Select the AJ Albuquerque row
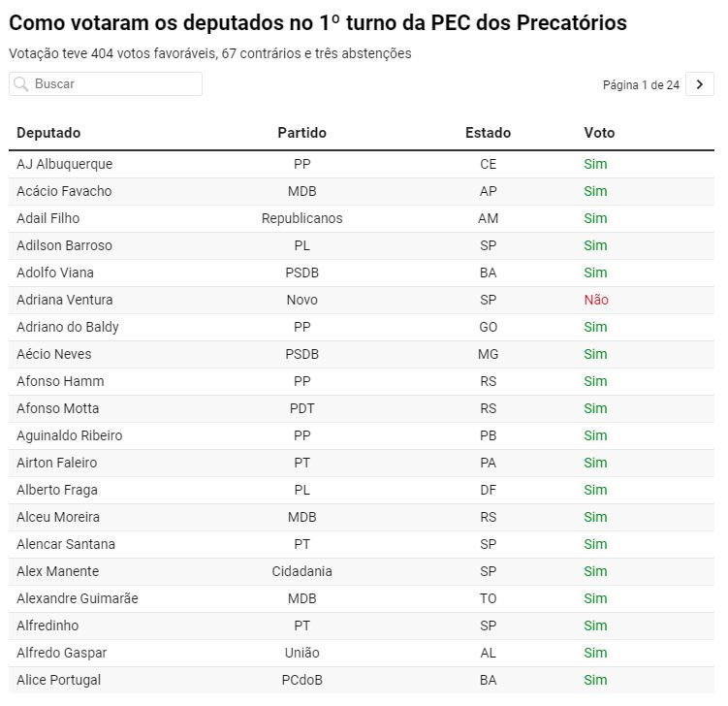 pyautogui.click(x=362, y=165)
